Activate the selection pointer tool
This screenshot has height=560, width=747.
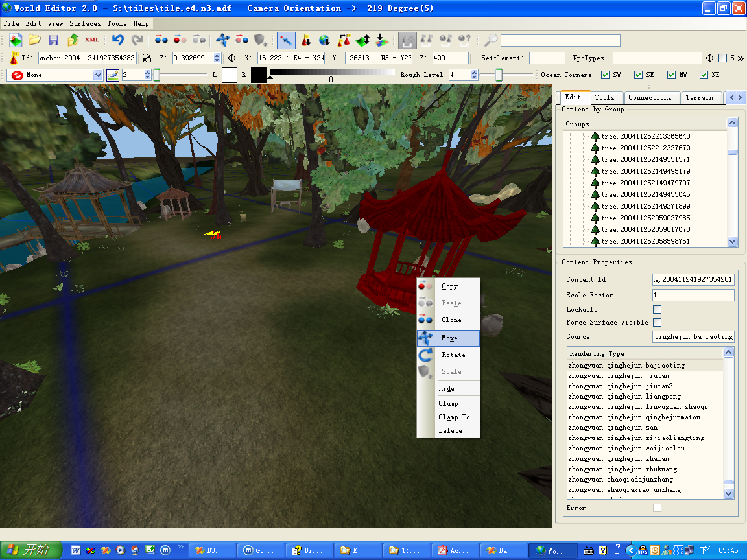286,40
